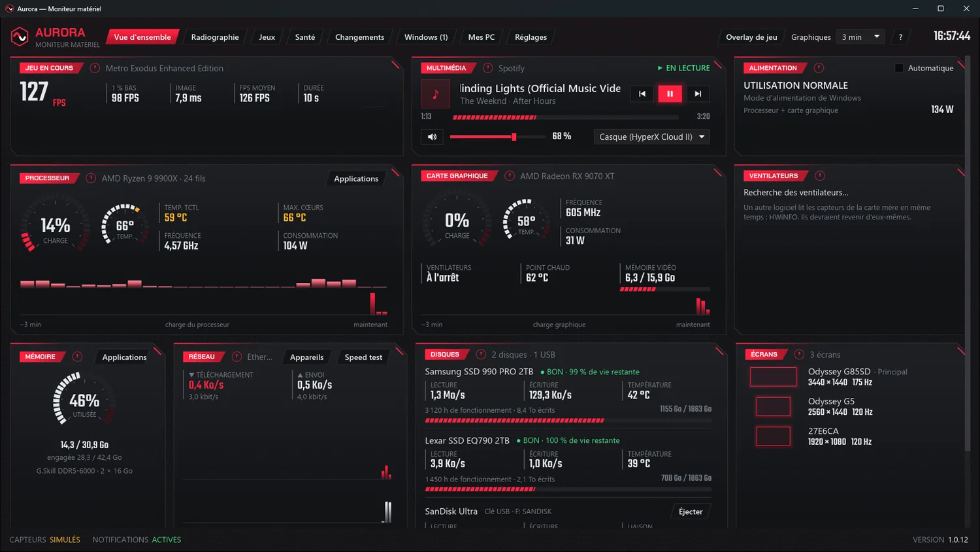Switch to Radiographie tab
The width and height of the screenshot is (980, 552).
point(215,37)
